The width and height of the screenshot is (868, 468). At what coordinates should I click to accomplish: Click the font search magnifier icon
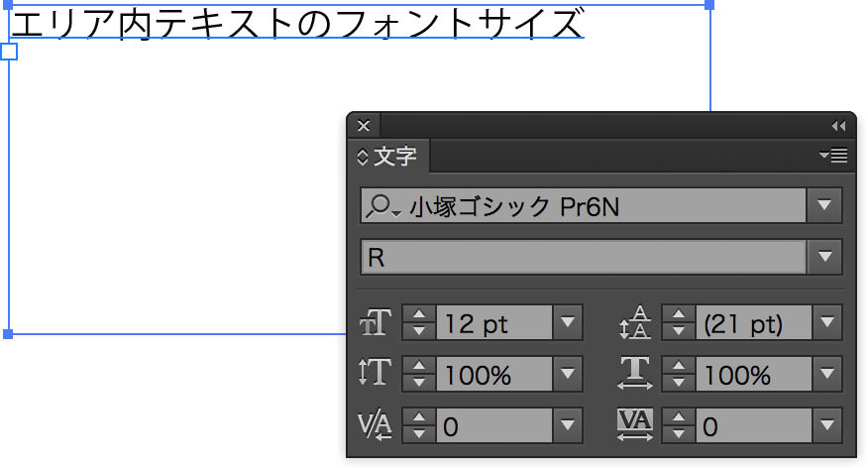(x=382, y=206)
